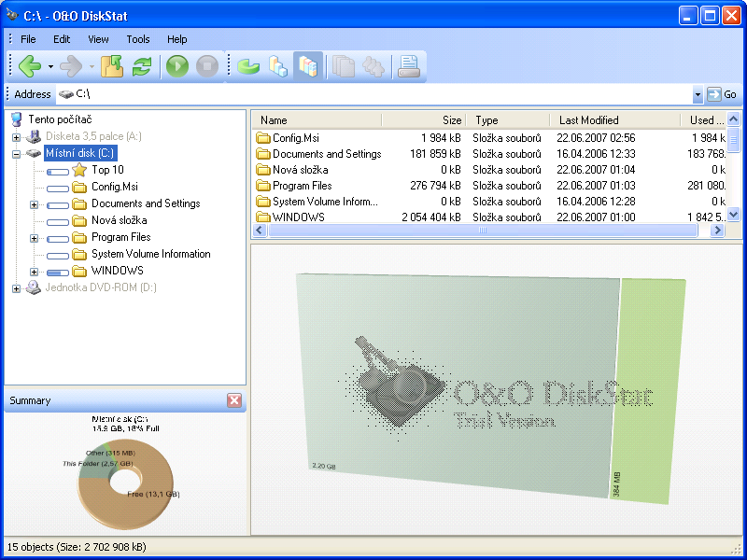Close the Summary panel with the red X

[x=234, y=400]
